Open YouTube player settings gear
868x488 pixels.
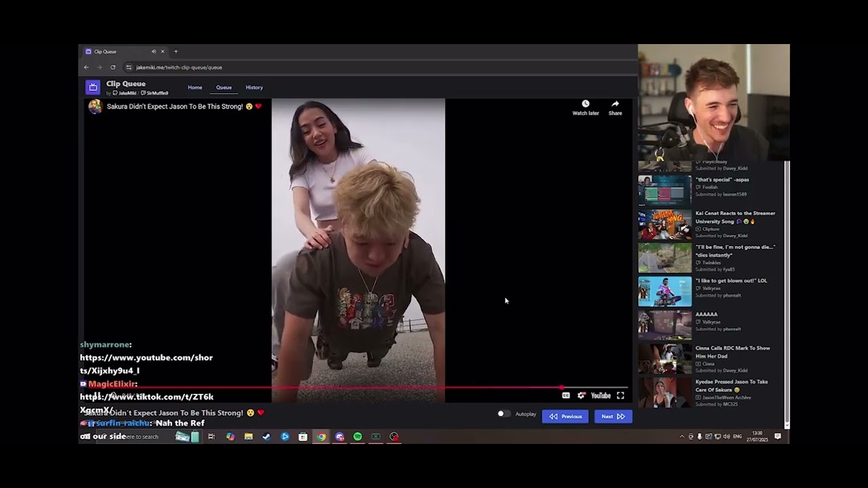581,396
